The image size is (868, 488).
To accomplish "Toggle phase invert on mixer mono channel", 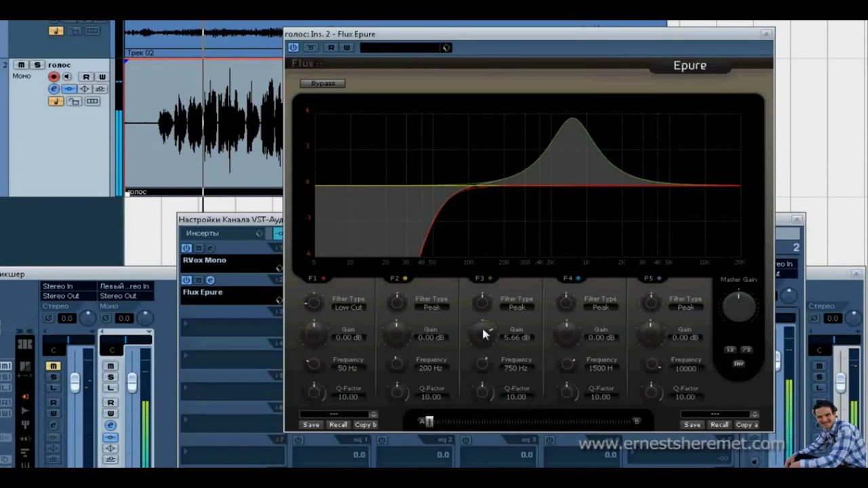I will (105, 318).
